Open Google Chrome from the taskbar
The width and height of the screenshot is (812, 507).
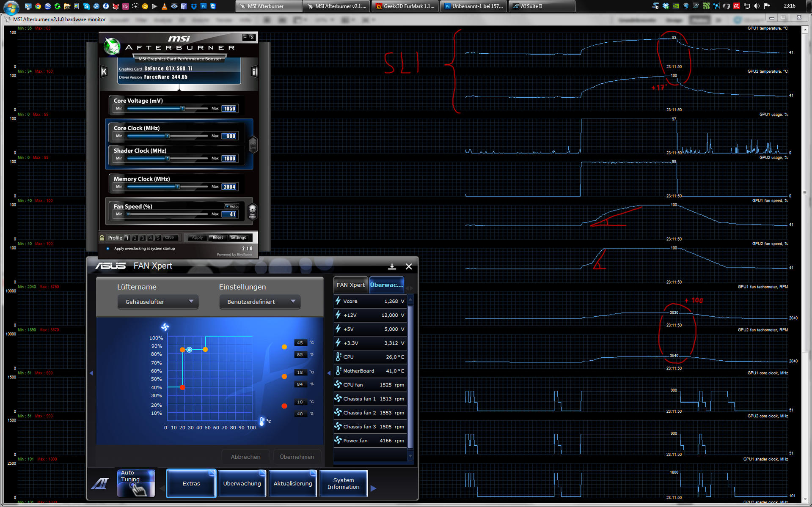point(38,6)
